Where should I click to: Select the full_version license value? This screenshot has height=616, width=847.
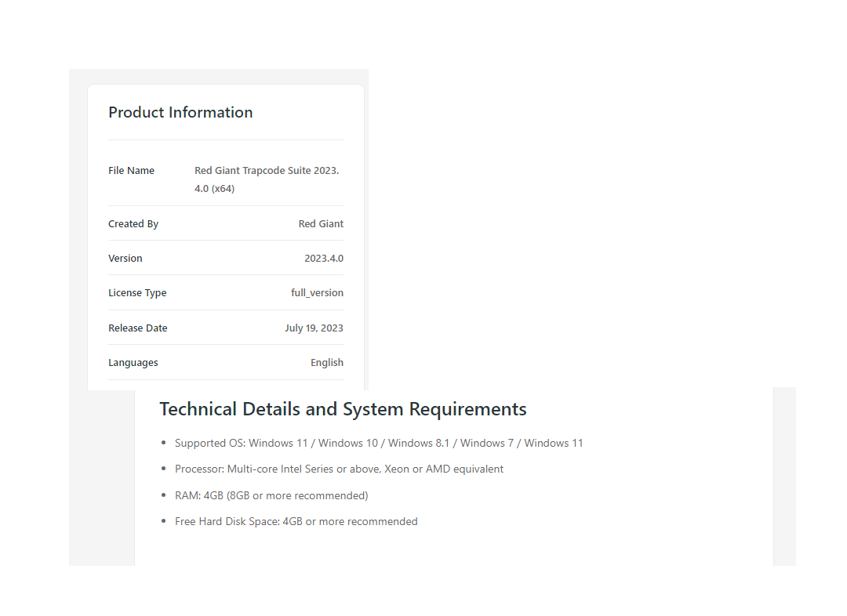click(317, 293)
